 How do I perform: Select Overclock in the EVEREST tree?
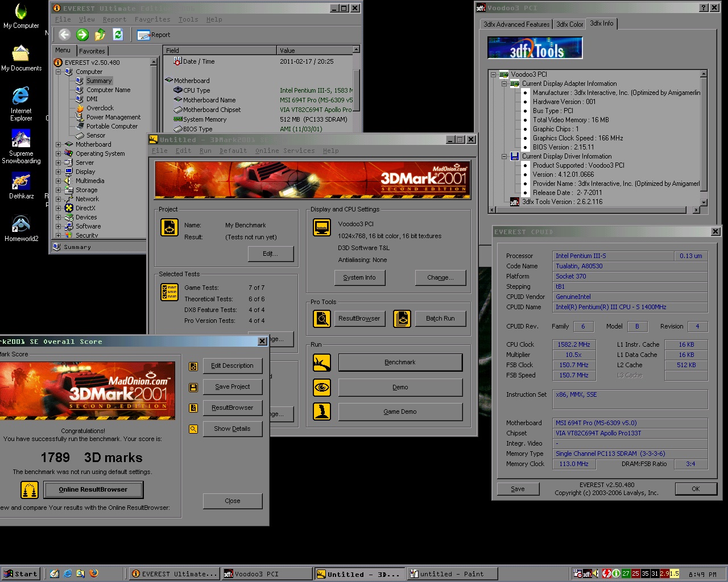coord(100,108)
